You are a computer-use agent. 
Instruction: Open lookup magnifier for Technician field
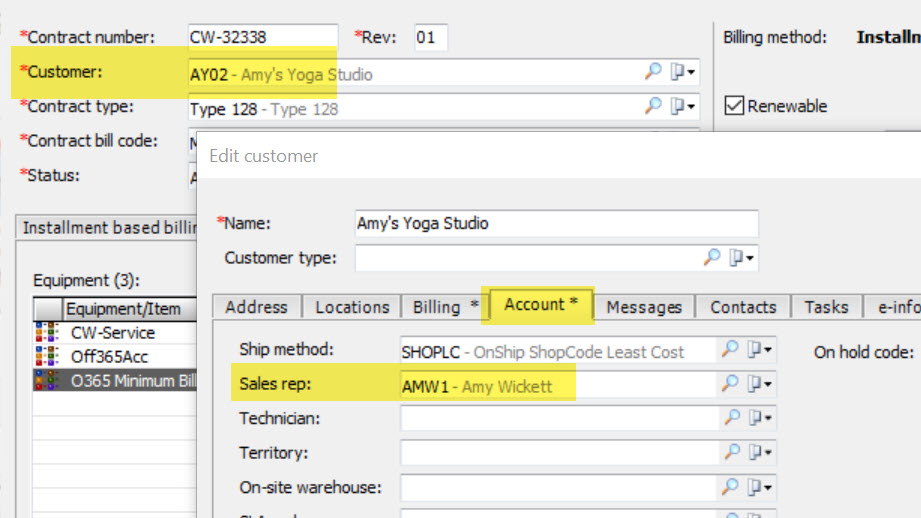pos(730,418)
